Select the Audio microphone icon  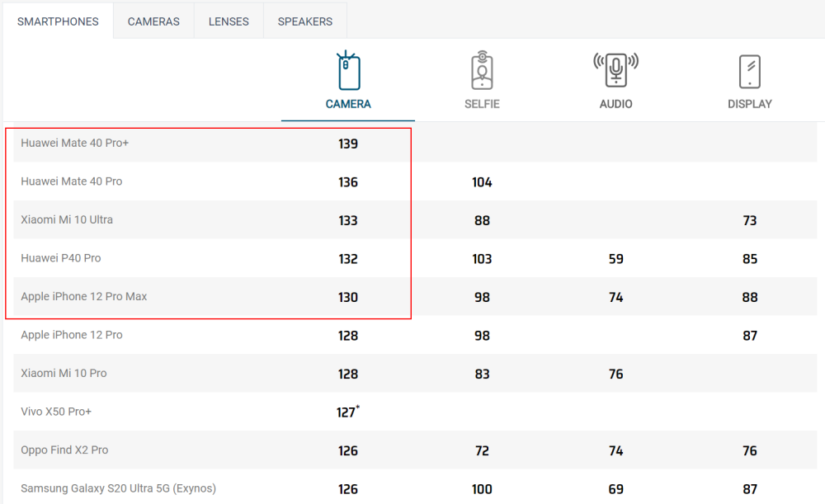pos(616,69)
